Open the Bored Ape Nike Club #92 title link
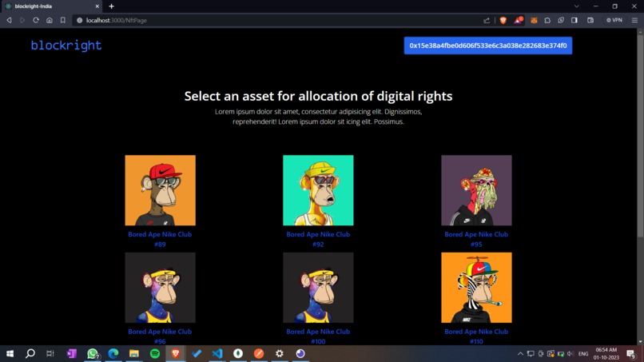 [318, 239]
